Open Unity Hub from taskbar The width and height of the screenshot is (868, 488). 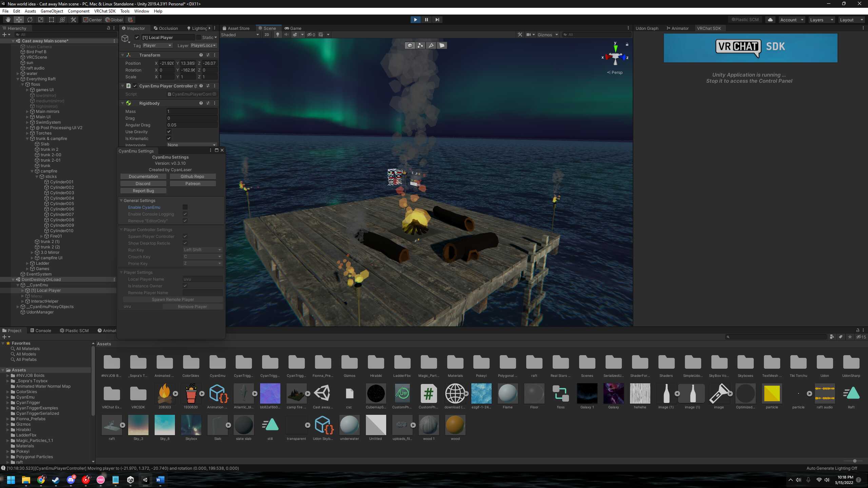click(131, 480)
